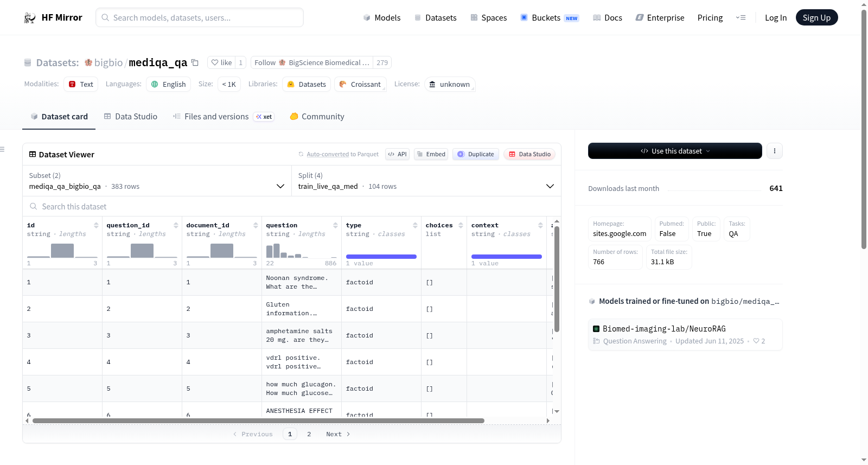Click the like count 1
Viewport: 868px width, 465px height.
[241, 62]
